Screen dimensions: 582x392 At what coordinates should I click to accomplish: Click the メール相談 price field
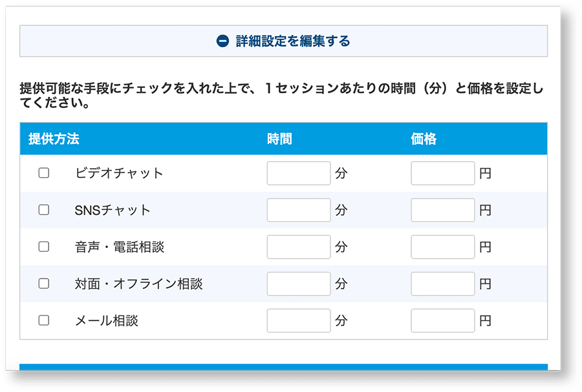(443, 320)
